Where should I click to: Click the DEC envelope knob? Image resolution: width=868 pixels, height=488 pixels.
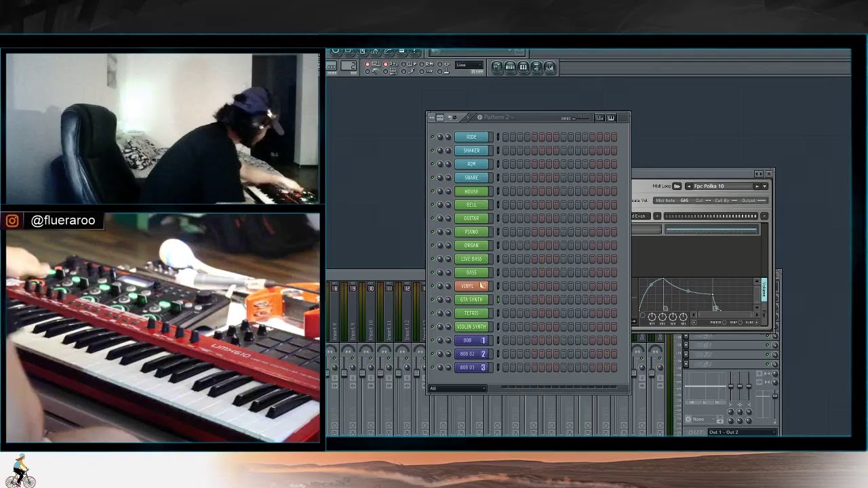pos(663,317)
